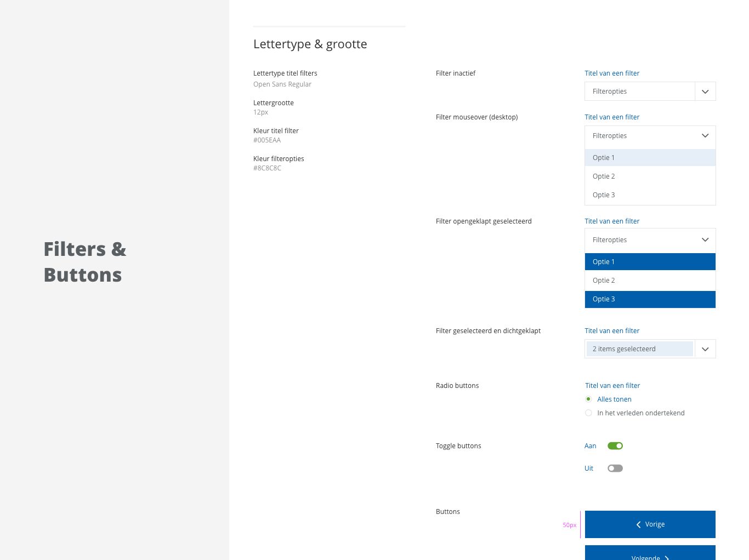This screenshot has width=749, height=560.
Task: Select Optie 2 in the selected filter list
Action: 650,280
